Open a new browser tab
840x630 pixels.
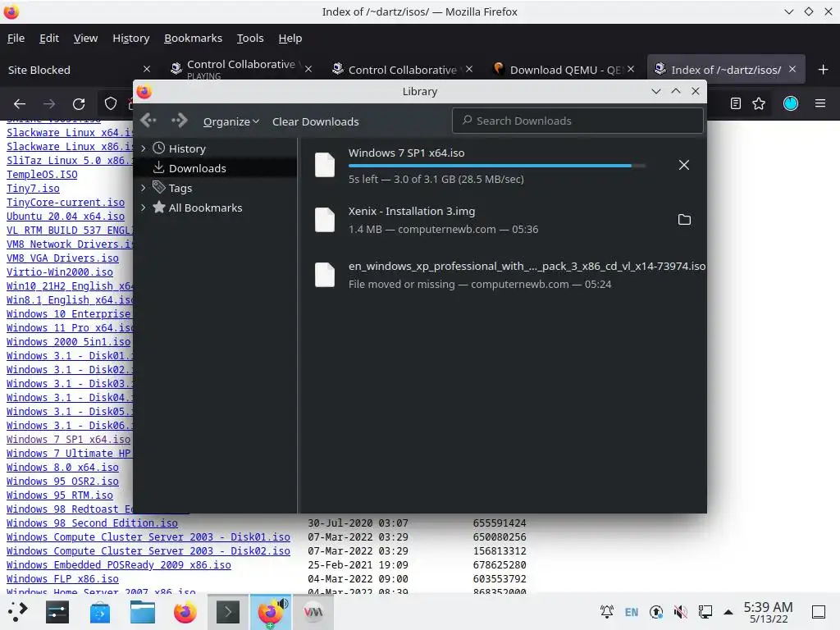[824, 70]
